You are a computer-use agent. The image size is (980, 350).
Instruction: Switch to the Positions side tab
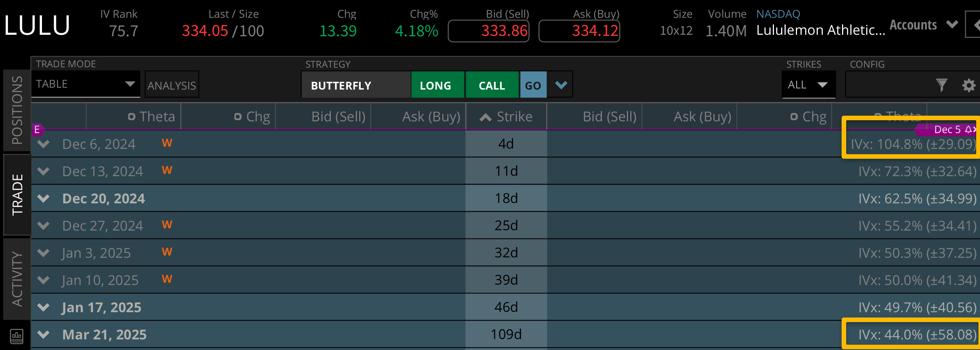(x=17, y=110)
